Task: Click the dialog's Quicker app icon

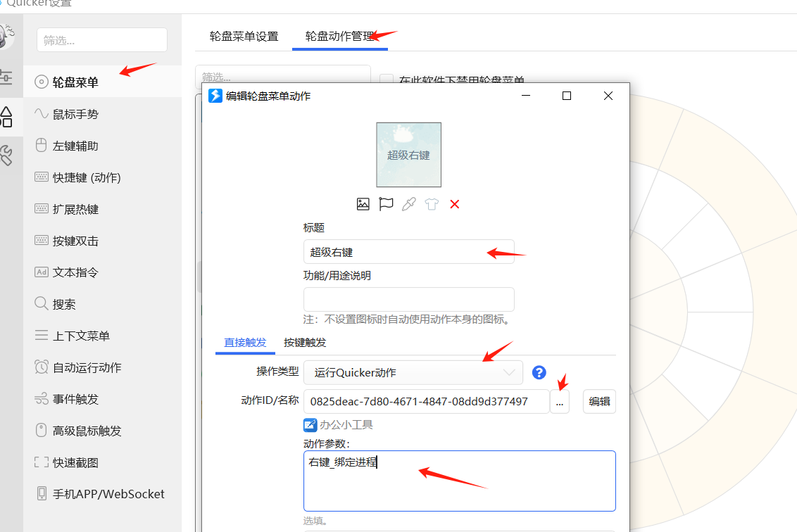Action: click(x=215, y=96)
